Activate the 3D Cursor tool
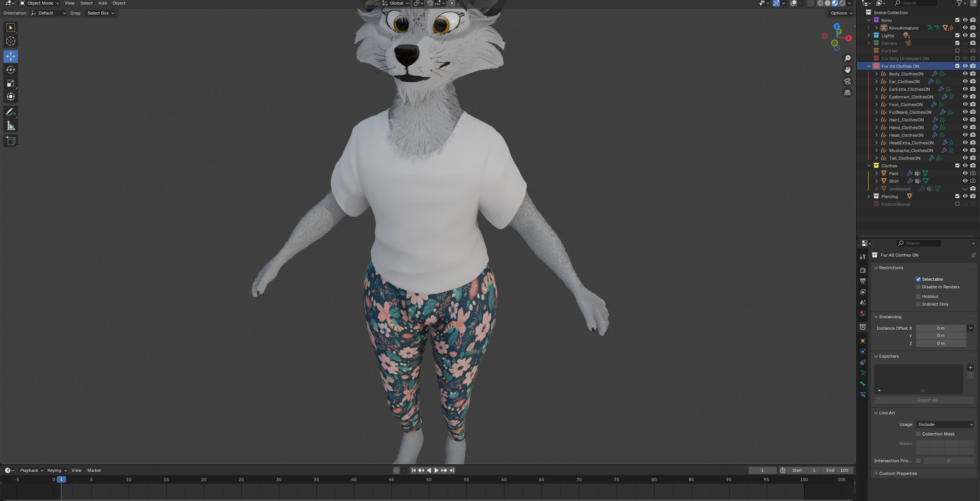Viewport: 980px width, 501px height. coord(11,41)
